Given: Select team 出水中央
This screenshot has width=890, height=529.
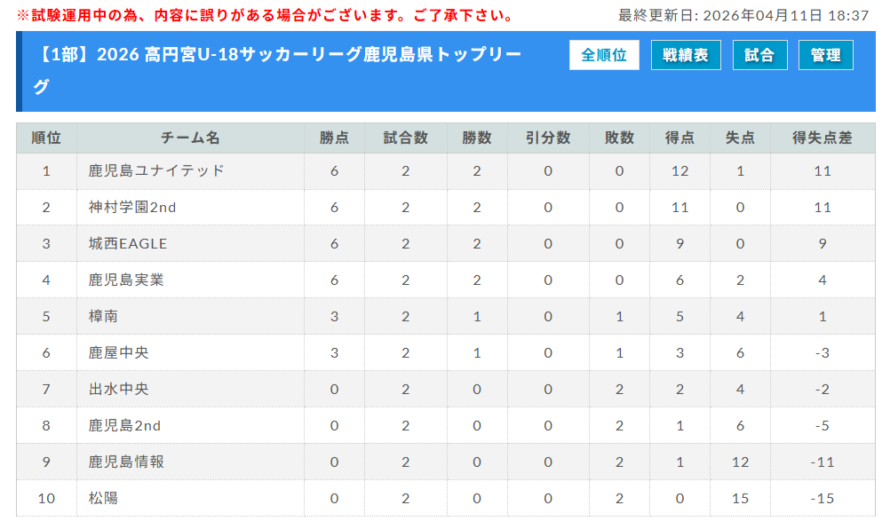Looking at the screenshot, I should (x=119, y=389).
